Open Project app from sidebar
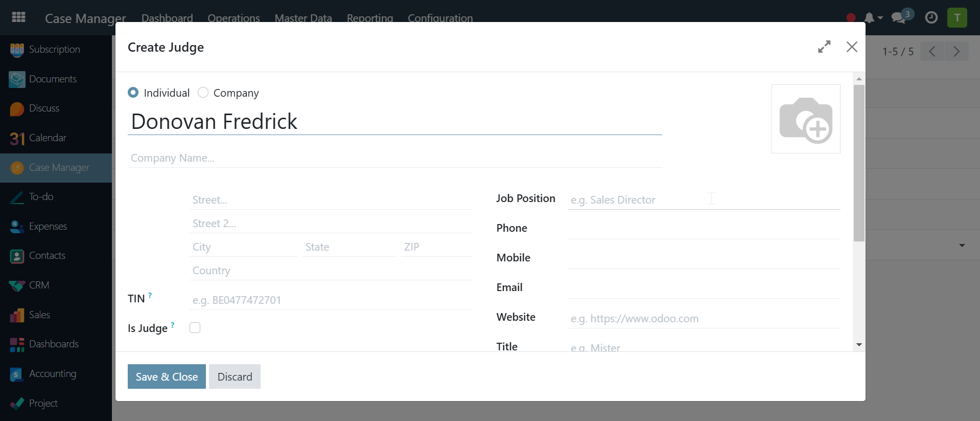The width and height of the screenshot is (980, 421). [x=56, y=404]
